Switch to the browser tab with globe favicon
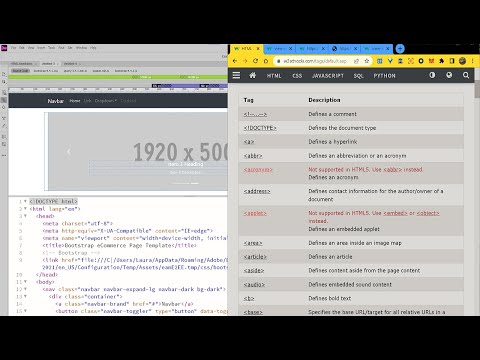Screen dimensions: 480x360 click(345, 49)
